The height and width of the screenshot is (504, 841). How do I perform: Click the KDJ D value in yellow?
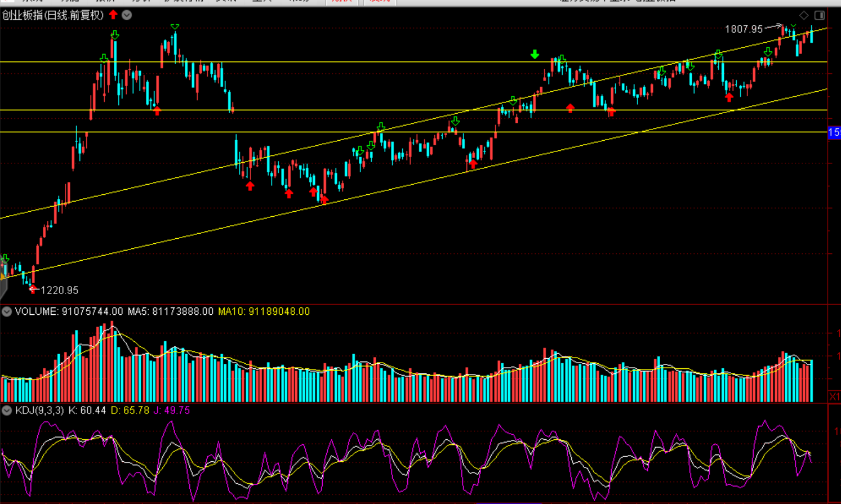pyautogui.click(x=130, y=411)
